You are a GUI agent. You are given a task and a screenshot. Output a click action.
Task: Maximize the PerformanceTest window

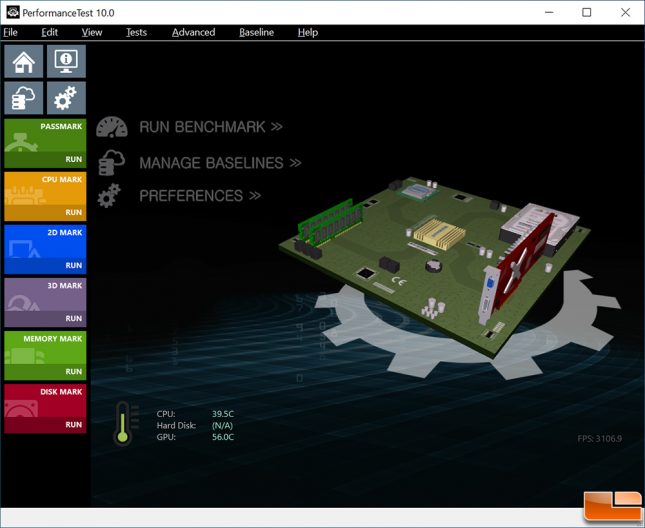click(587, 12)
